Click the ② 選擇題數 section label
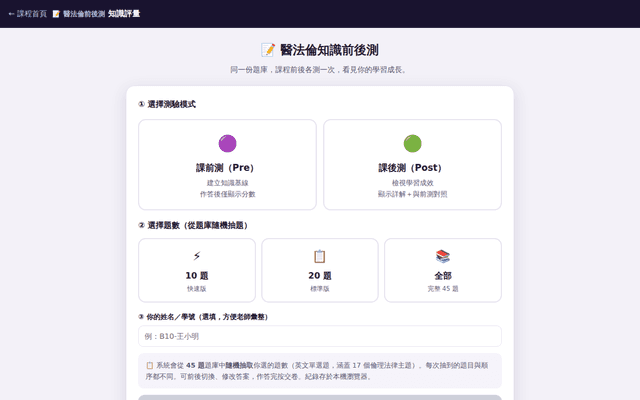Viewport: 640px width, 400px height. 193,225
